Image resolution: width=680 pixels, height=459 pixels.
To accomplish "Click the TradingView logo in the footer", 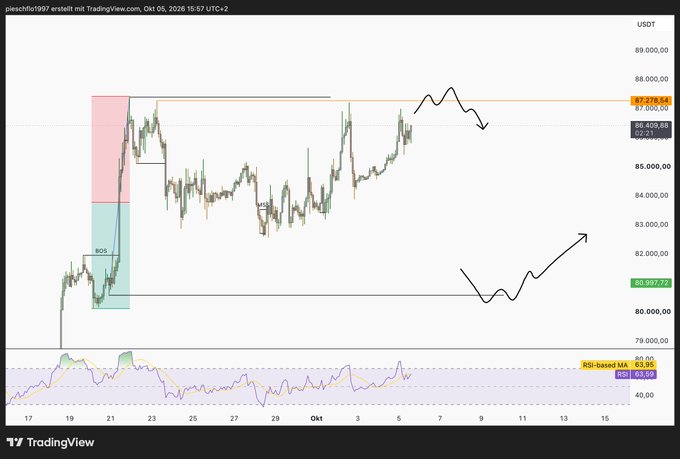I will pyautogui.click(x=50, y=443).
